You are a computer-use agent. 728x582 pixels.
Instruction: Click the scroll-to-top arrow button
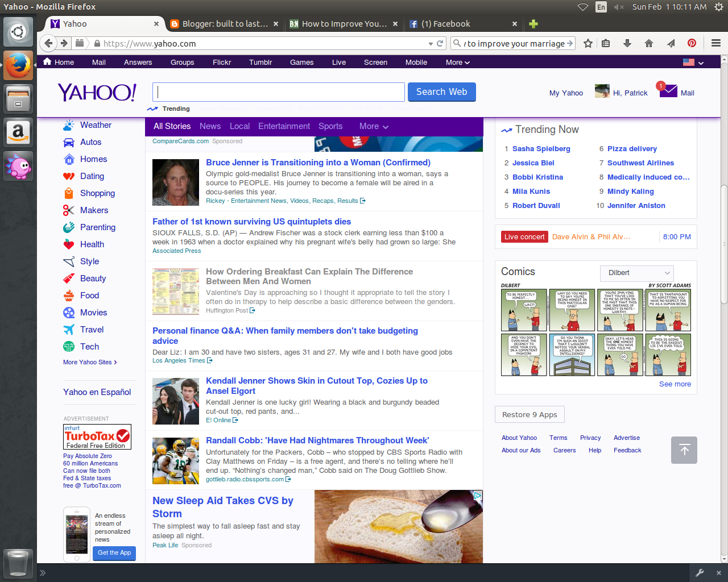click(684, 450)
